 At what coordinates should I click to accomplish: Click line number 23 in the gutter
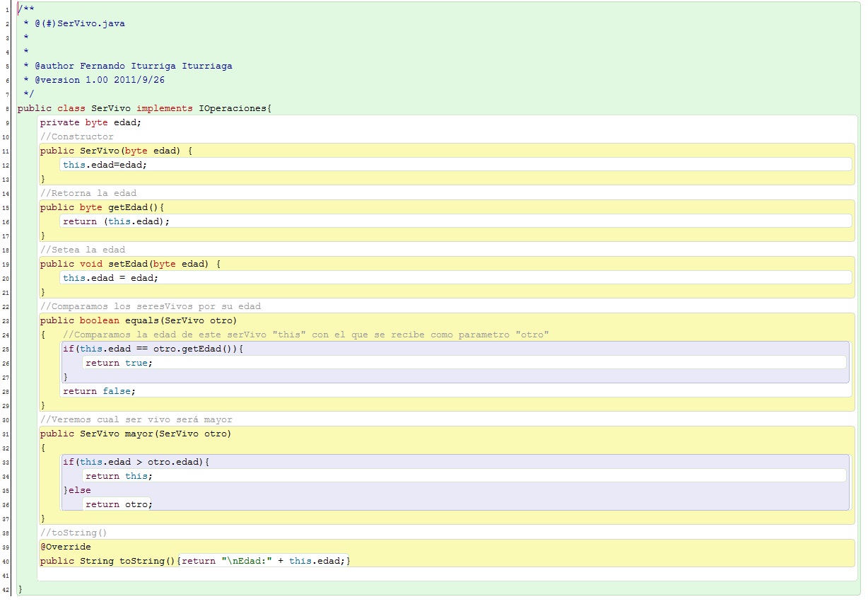(x=6, y=321)
